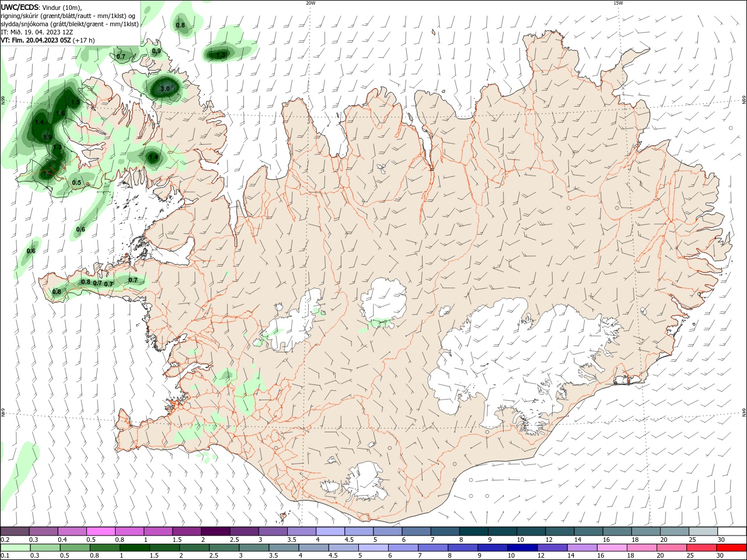Click bottom legend swatch between 16 and 18

coord(612,548)
